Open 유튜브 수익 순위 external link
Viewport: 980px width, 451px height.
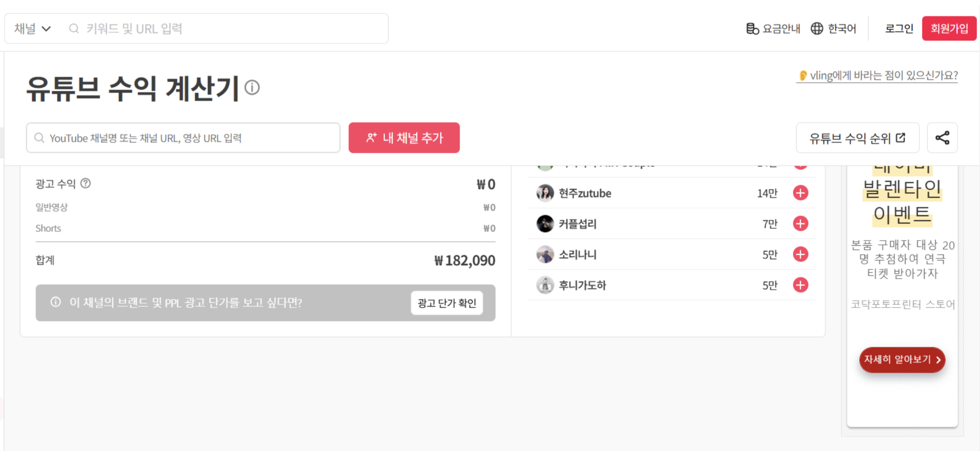[858, 138]
